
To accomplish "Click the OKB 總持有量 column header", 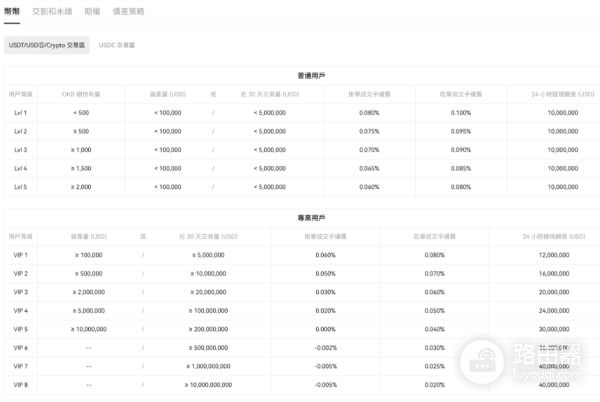I will click(x=81, y=94).
